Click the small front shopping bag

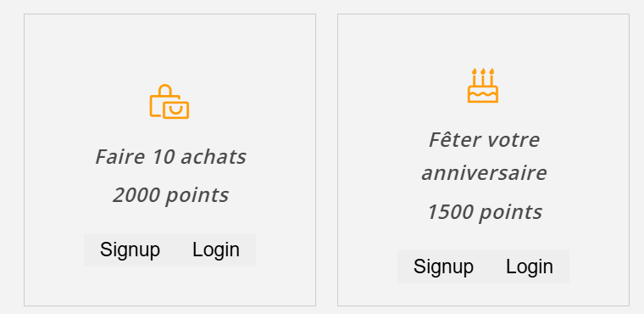tap(175, 109)
